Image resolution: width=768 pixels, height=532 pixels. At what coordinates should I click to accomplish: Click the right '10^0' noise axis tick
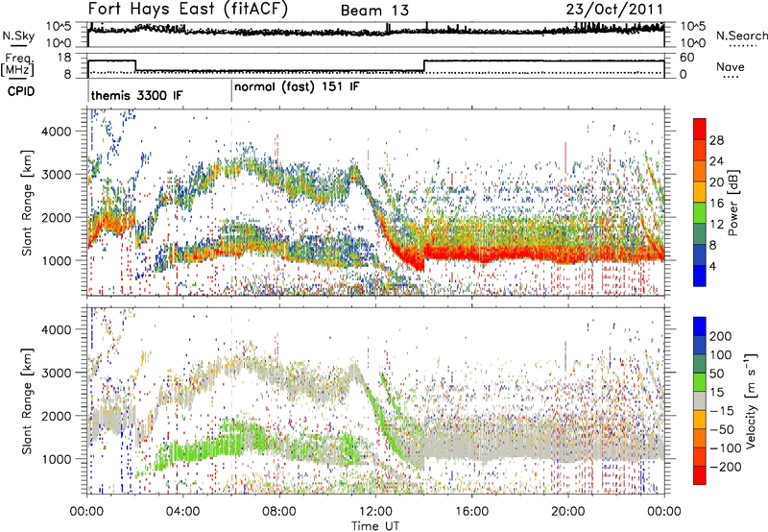692,43
